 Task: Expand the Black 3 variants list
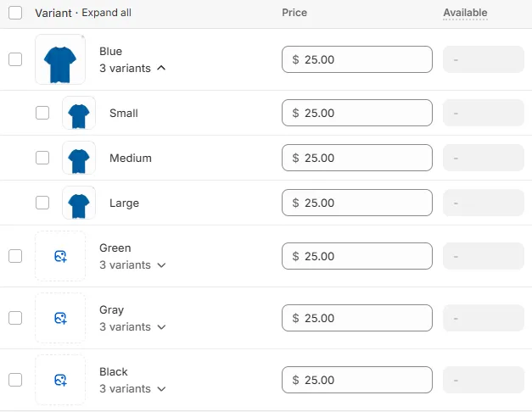pyautogui.click(x=132, y=388)
